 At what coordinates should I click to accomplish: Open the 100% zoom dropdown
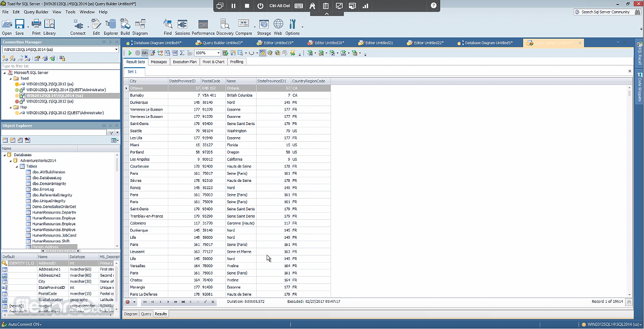click(219, 53)
